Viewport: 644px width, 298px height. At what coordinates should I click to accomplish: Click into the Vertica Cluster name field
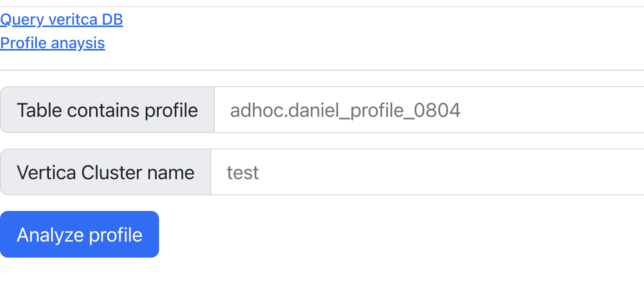tap(427, 172)
